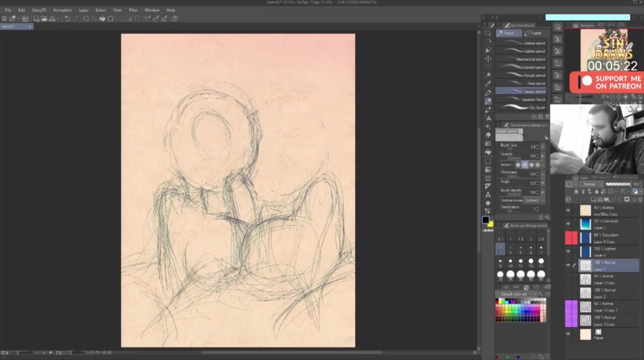Select the Layer 6 Copy layer thumbnail

coord(586,238)
